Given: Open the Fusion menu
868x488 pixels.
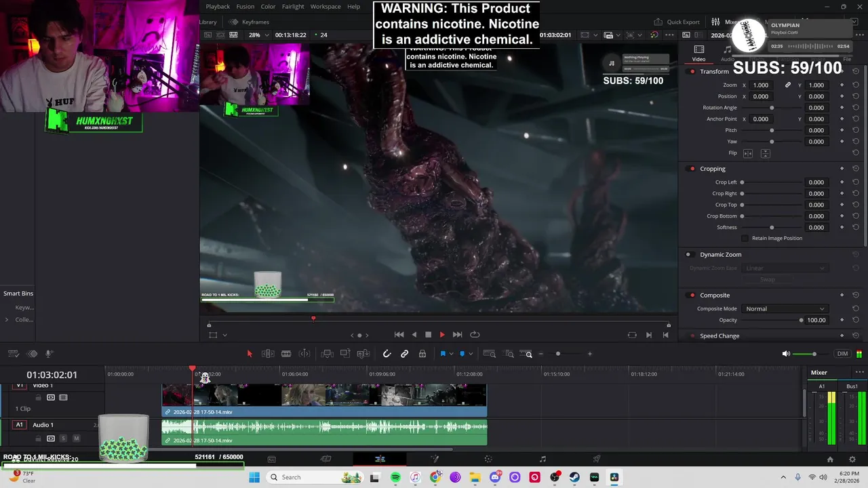Looking at the screenshot, I should [245, 7].
